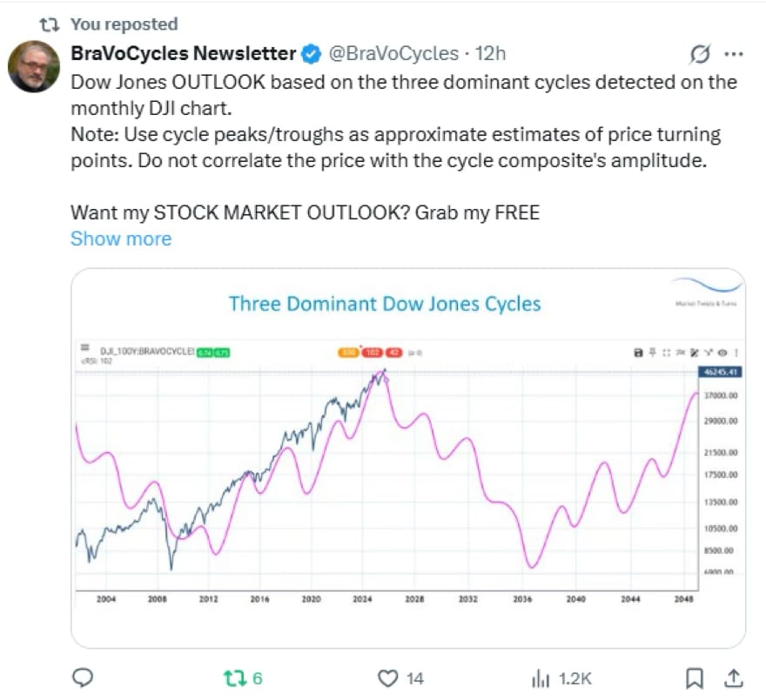Click the 'You reposted' label
Screen dimensions: 766x700
pyautogui.click(x=123, y=24)
